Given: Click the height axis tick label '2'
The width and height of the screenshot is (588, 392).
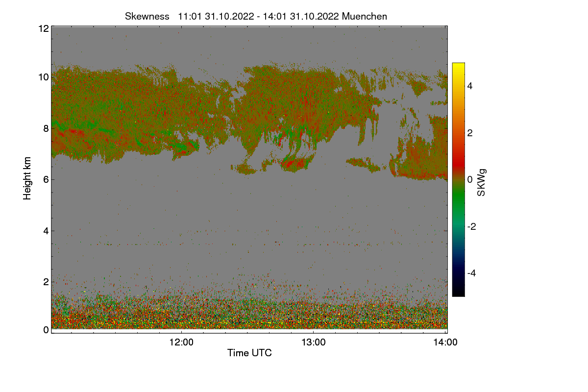Looking at the screenshot, I should 46,282.
